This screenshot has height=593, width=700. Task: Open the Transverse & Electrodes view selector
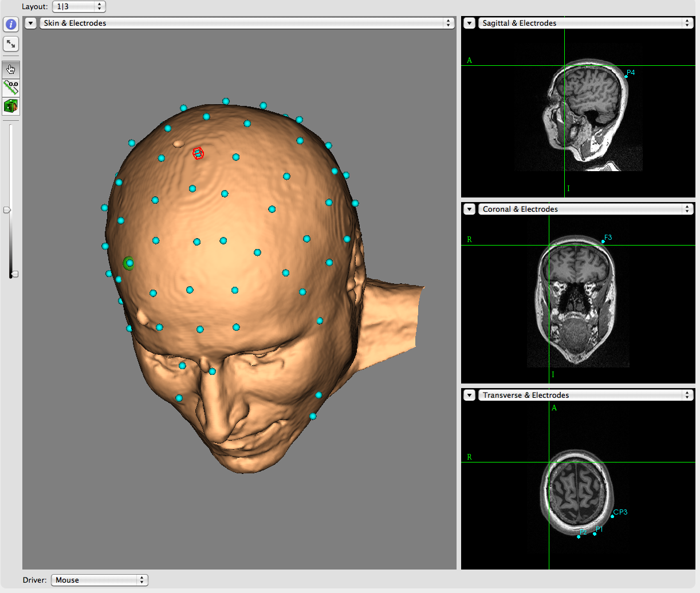[x=585, y=395]
